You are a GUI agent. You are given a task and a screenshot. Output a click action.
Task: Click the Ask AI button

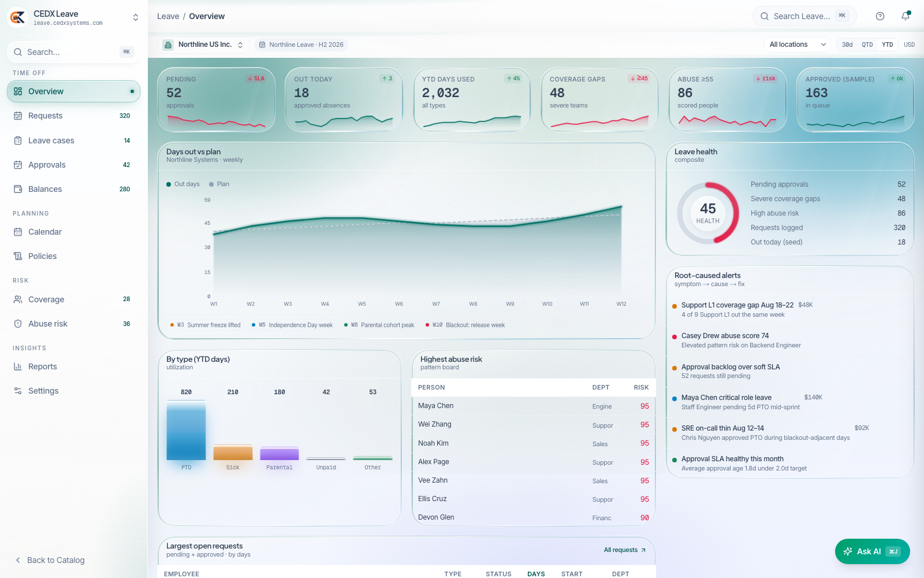point(872,551)
